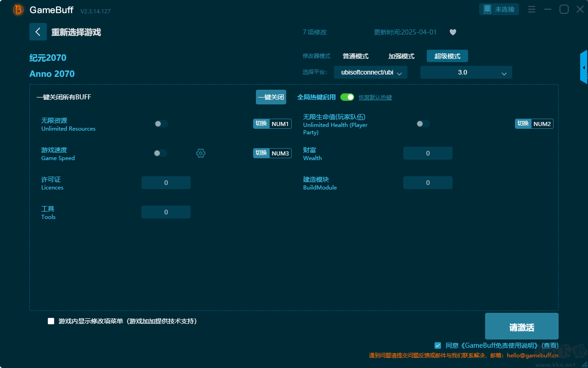Toggle Unlimited Health (Player Party) switch
588x368 pixels.
tap(423, 124)
